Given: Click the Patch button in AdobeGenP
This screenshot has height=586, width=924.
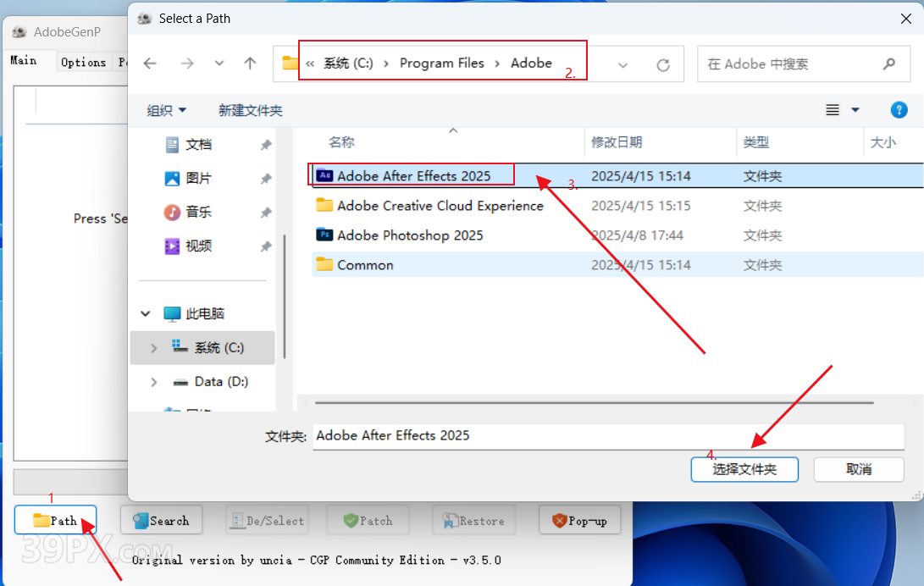Looking at the screenshot, I should pyautogui.click(x=368, y=520).
